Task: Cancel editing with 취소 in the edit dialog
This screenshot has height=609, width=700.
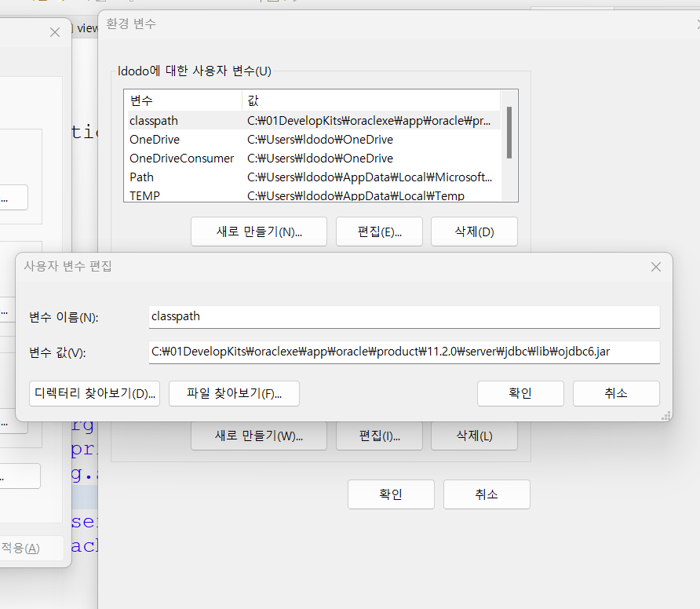Action: point(616,393)
